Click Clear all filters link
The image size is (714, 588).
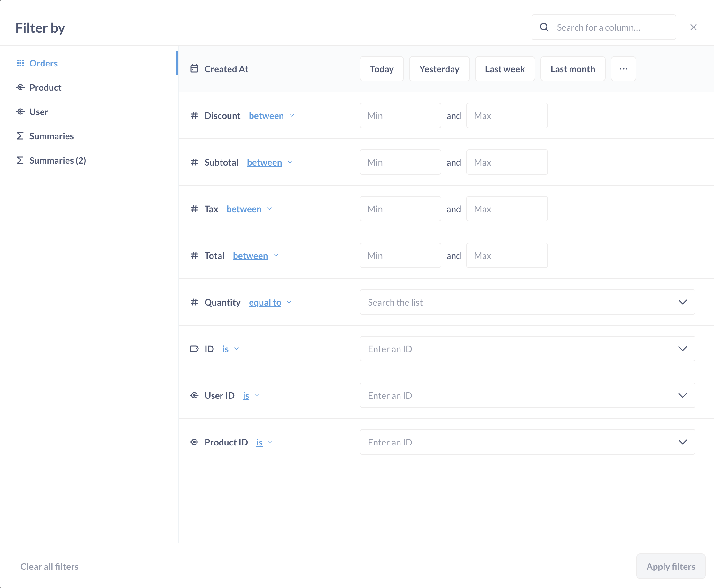pyautogui.click(x=49, y=566)
